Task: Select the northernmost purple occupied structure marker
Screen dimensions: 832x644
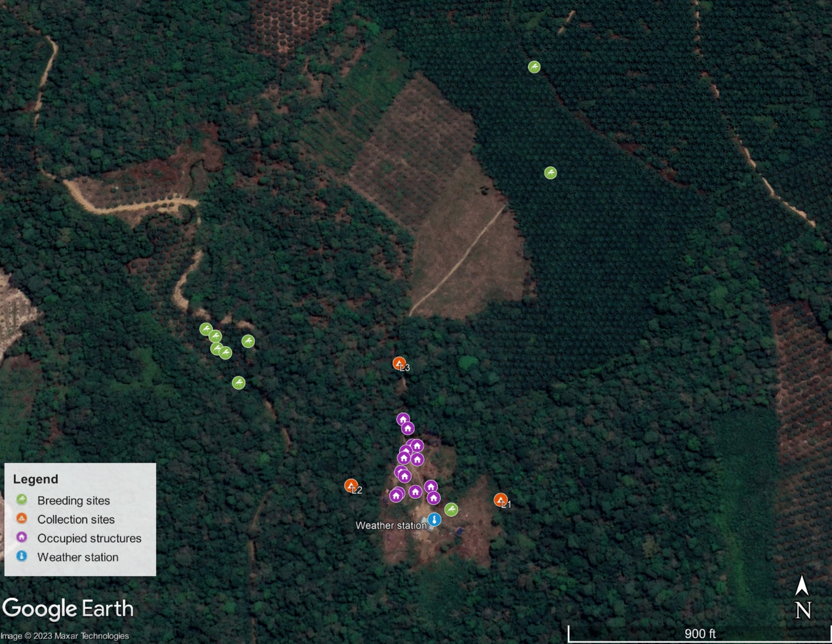Action: (403, 419)
